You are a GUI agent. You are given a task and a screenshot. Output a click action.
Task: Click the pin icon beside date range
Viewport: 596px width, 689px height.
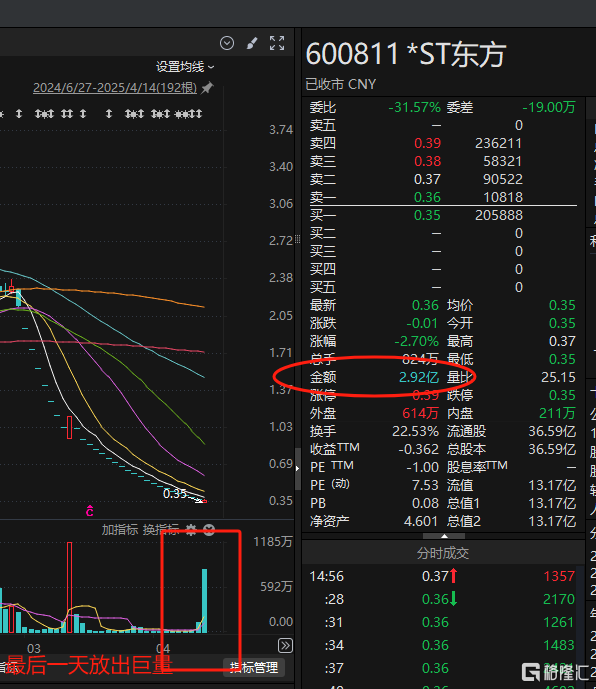pyautogui.click(x=207, y=87)
